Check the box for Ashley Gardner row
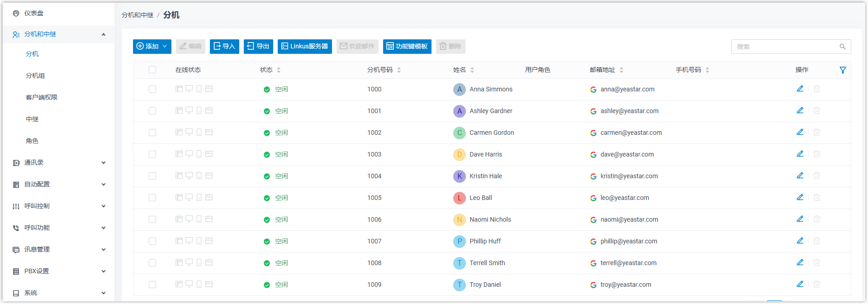 pos(152,111)
